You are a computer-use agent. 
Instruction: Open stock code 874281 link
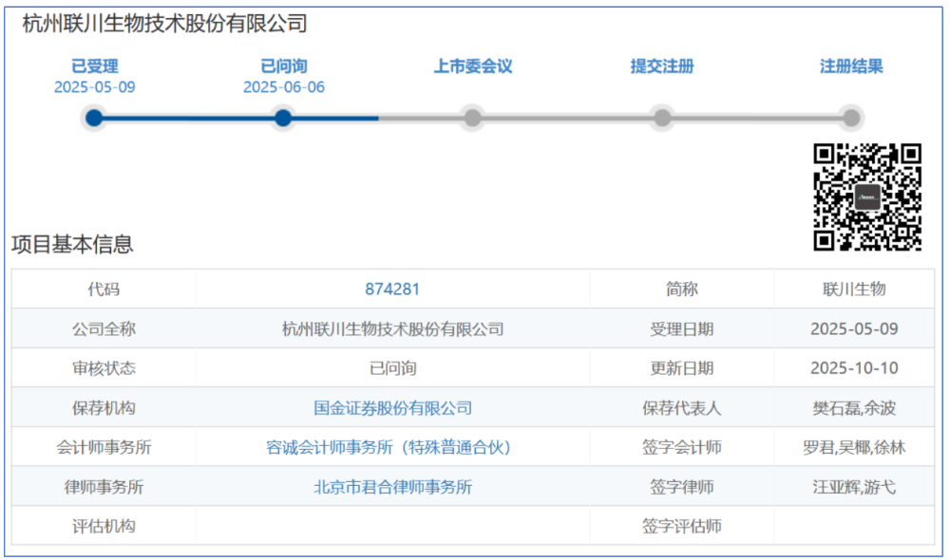[392, 289]
